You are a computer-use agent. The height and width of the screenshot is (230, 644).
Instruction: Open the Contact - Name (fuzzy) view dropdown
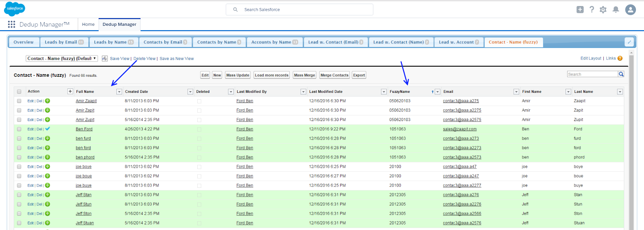point(62,58)
